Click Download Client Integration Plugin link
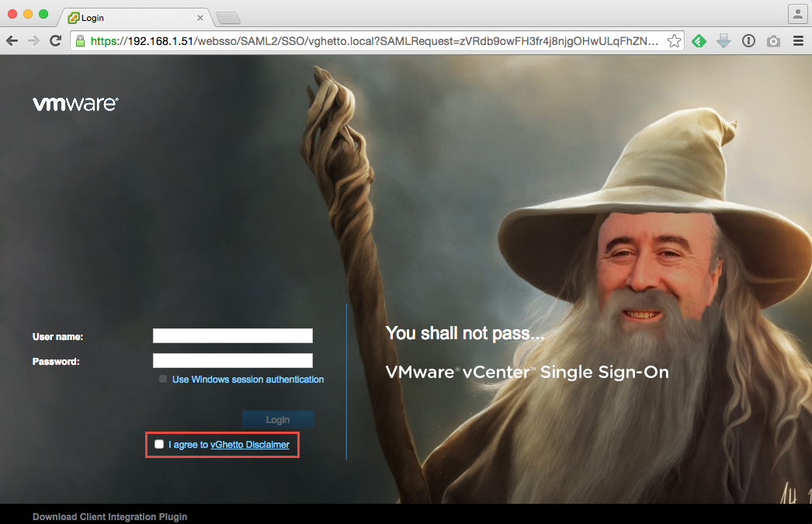Screen dimensions: 812x524 point(109,517)
